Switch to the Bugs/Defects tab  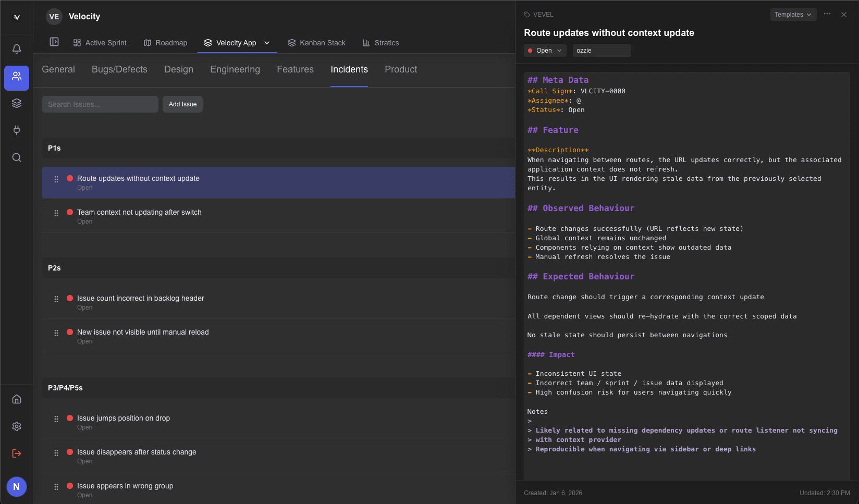pyautogui.click(x=119, y=69)
